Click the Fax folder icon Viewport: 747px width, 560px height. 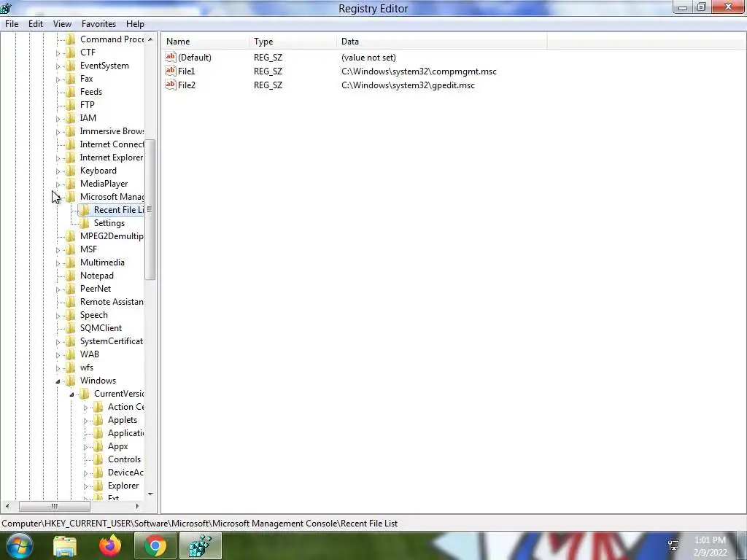point(71,79)
